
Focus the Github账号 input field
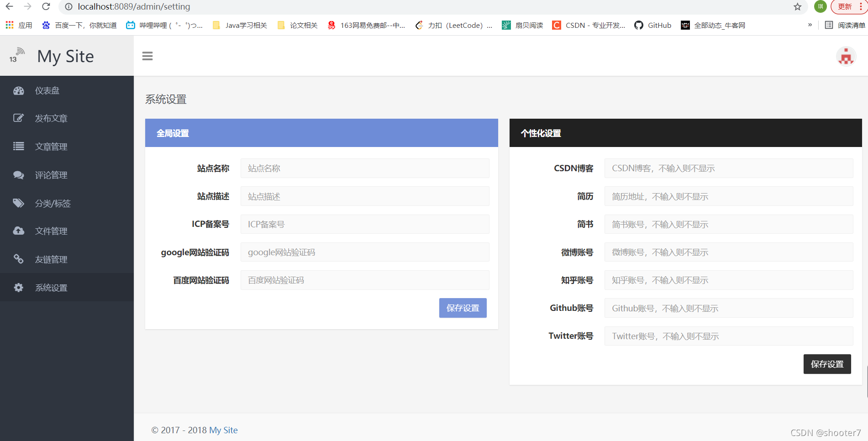[729, 308]
